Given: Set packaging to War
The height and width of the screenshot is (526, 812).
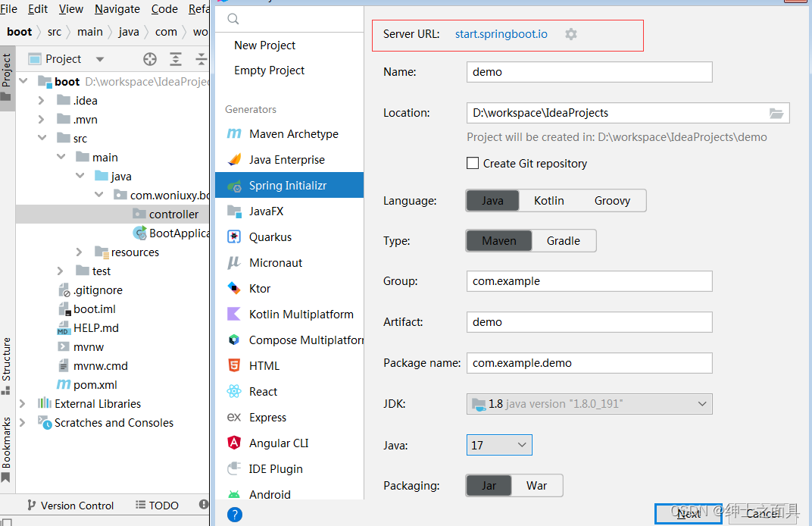Looking at the screenshot, I should pos(536,486).
